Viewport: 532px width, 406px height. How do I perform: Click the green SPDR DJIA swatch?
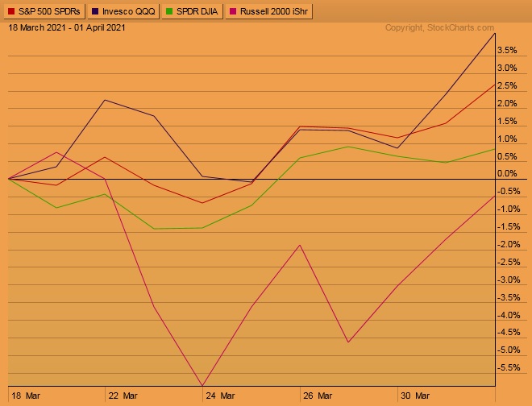pyautogui.click(x=169, y=11)
